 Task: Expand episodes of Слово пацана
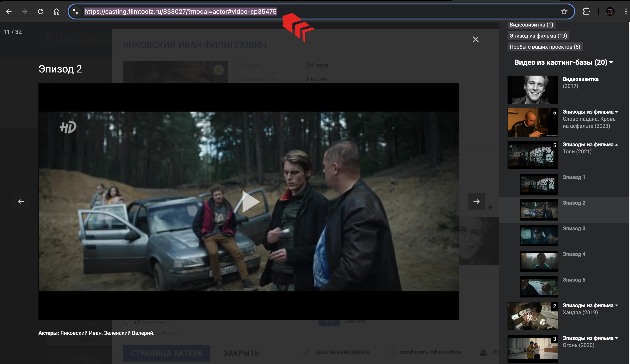pyautogui.click(x=590, y=112)
